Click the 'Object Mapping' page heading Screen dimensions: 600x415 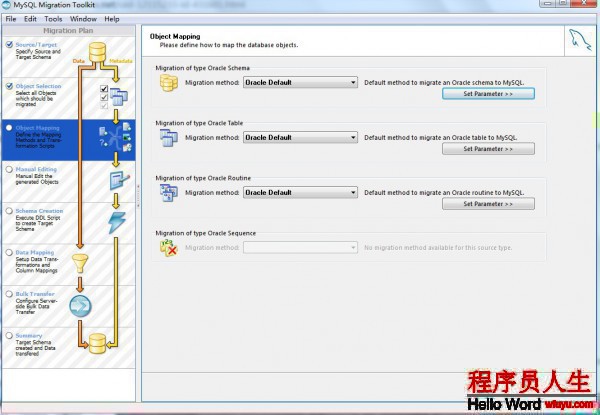pyautogui.click(x=175, y=37)
